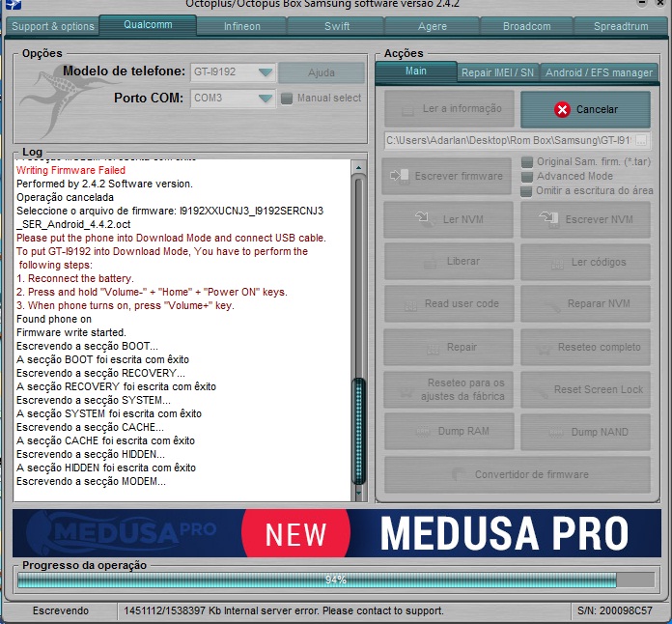Click the Ler códigos icon

click(x=557, y=264)
